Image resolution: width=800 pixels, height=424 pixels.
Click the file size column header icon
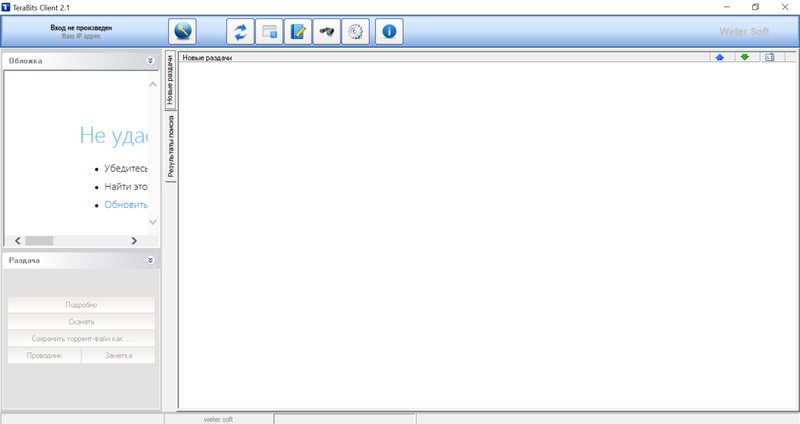(x=769, y=58)
